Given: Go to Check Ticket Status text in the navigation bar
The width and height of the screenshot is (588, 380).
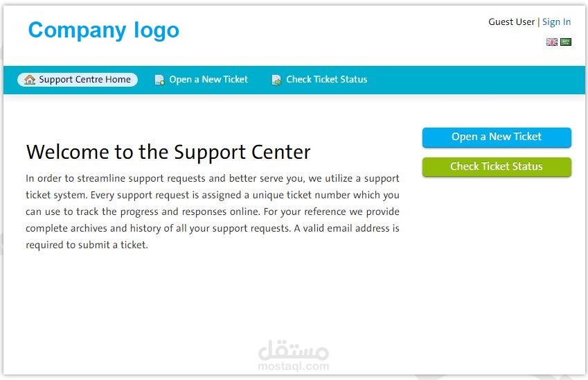Looking at the screenshot, I should coord(327,80).
